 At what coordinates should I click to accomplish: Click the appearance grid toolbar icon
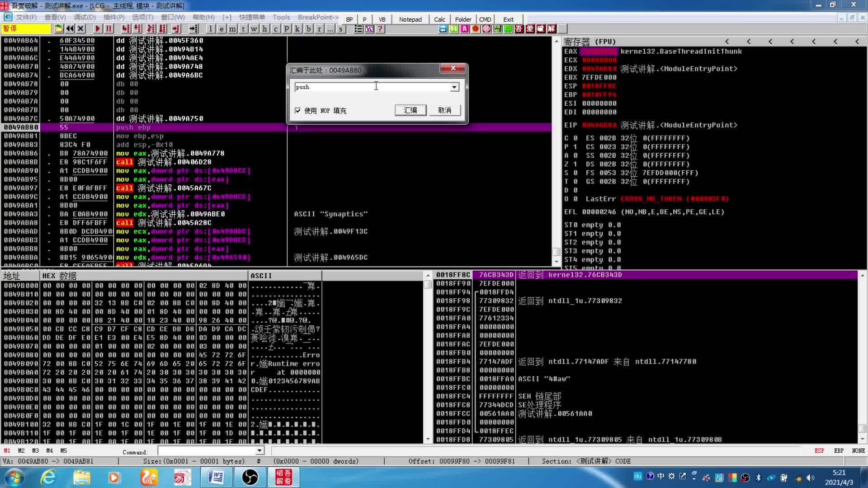coord(369,29)
